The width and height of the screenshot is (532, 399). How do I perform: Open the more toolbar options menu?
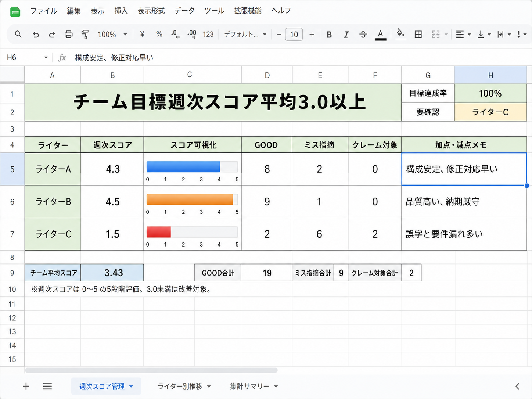[518, 35]
